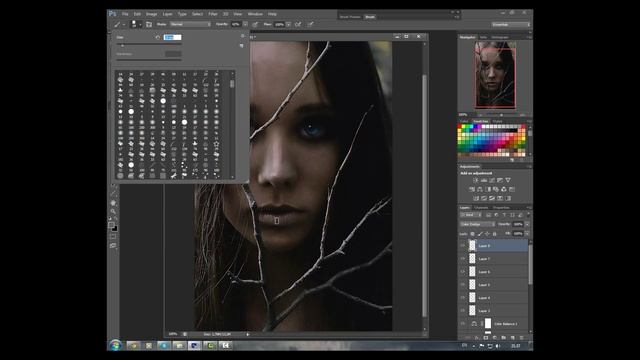Open the layer Fill dropdown arrow
This screenshot has width=640, height=360.
click(x=527, y=234)
